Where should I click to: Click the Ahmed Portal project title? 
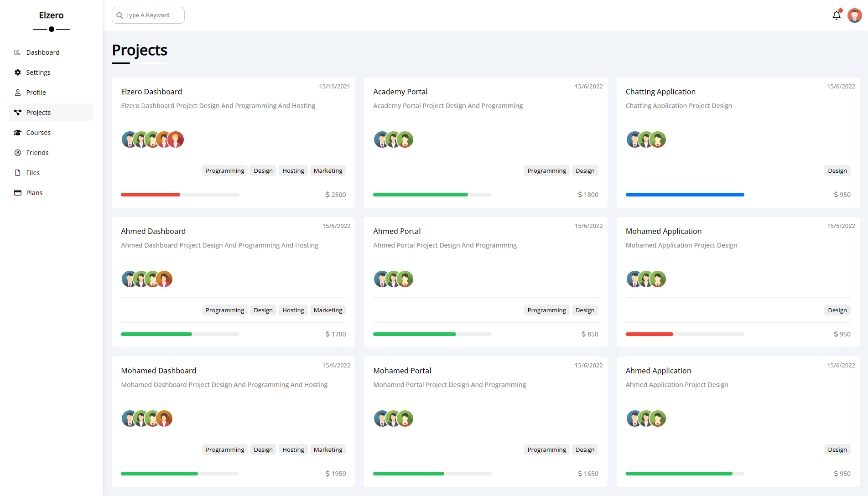tap(397, 231)
